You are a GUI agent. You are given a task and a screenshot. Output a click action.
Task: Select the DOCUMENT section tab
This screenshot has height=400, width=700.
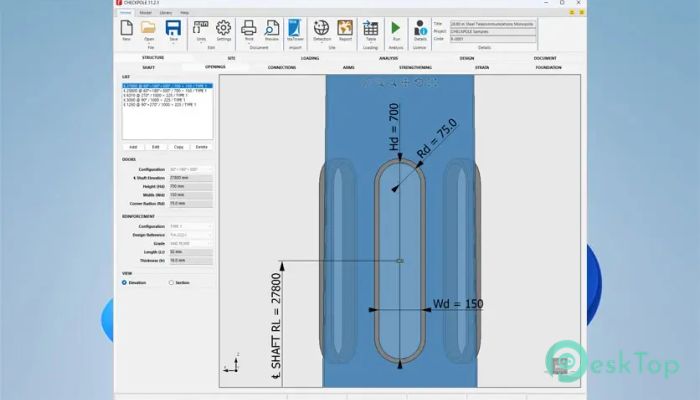tap(545, 58)
